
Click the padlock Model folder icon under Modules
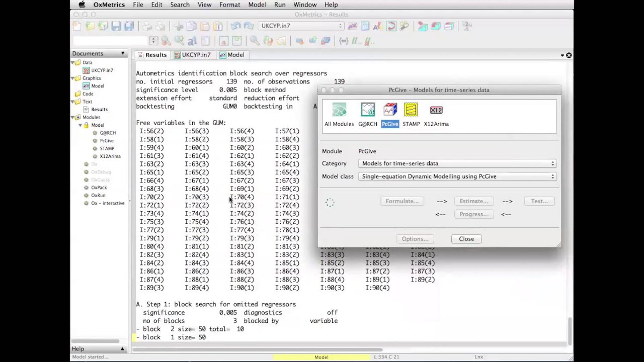86,125
